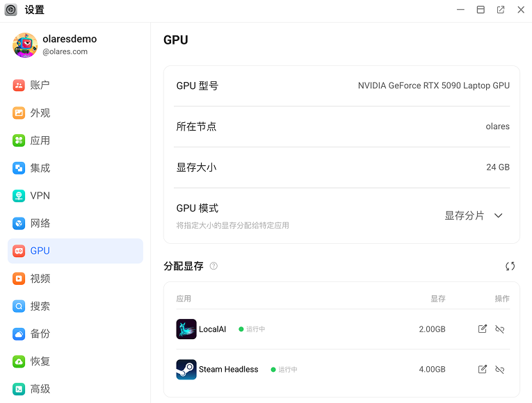Unbind GPU memory from LocalAI
532x403 pixels.
pos(500,329)
